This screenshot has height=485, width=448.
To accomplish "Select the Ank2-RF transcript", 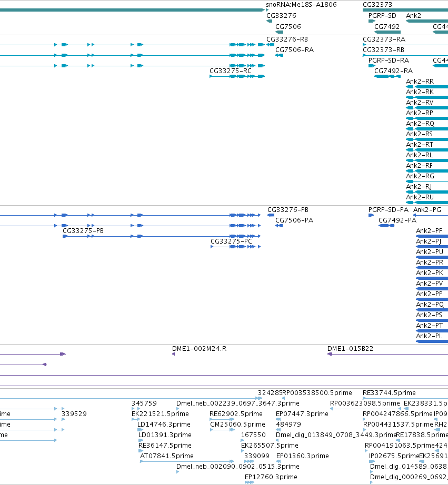I will pyautogui.click(x=427, y=171).
